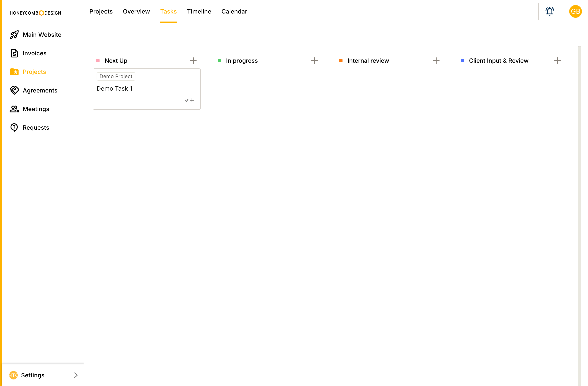Viewport: 588px width, 386px height.
Task: Expand the Settings chevron arrow
Action: pyautogui.click(x=76, y=375)
